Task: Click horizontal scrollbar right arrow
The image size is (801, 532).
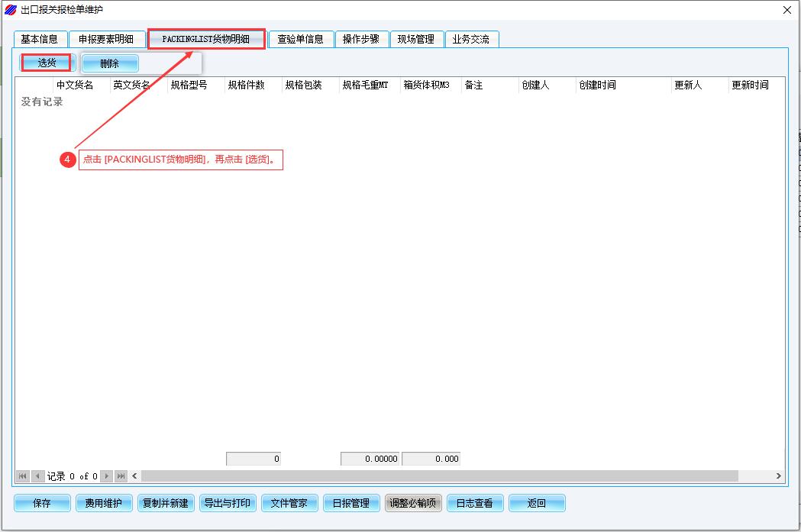Action: click(x=778, y=476)
